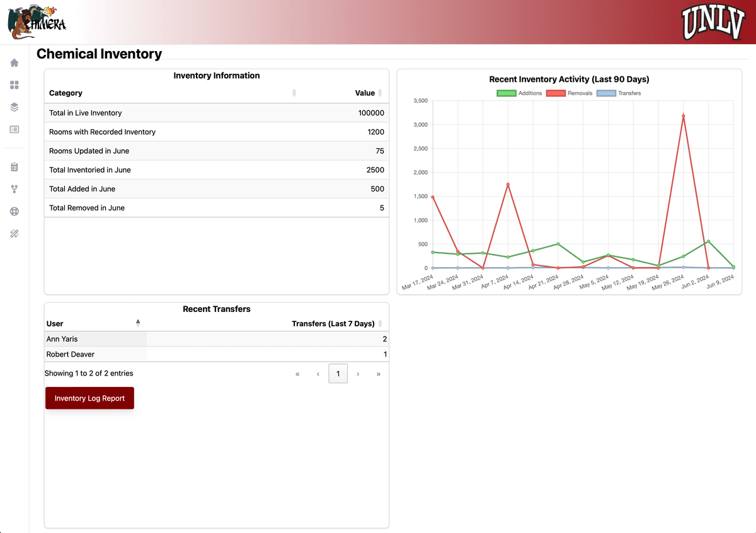Screen dimensions: 756x533
Task: Go to last page of transfers
Action: coord(378,374)
